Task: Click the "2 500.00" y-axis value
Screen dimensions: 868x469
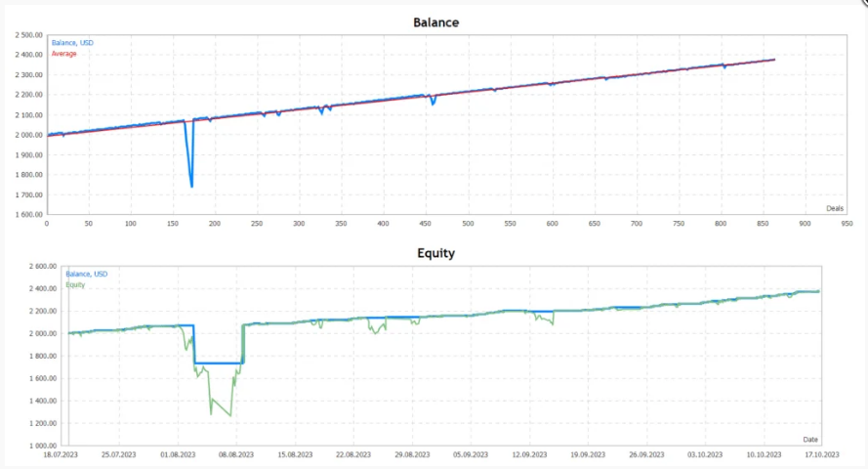Action: (29, 35)
